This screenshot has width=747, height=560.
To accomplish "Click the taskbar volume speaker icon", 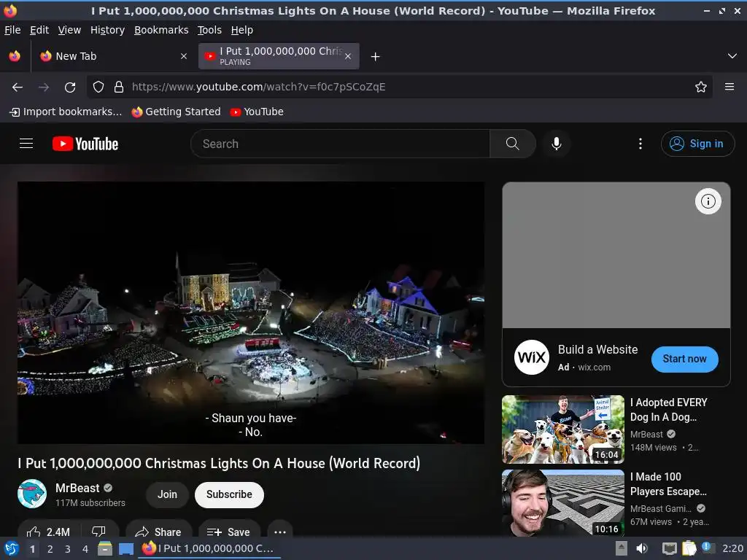I will point(642,548).
